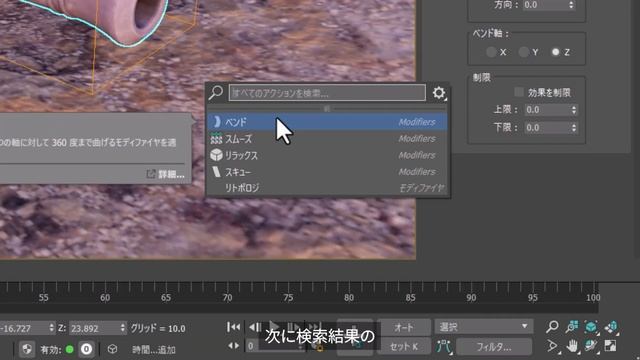Click the search magnifier icon in the action search popup
640x360 pixels.
[x=216, y=93]
